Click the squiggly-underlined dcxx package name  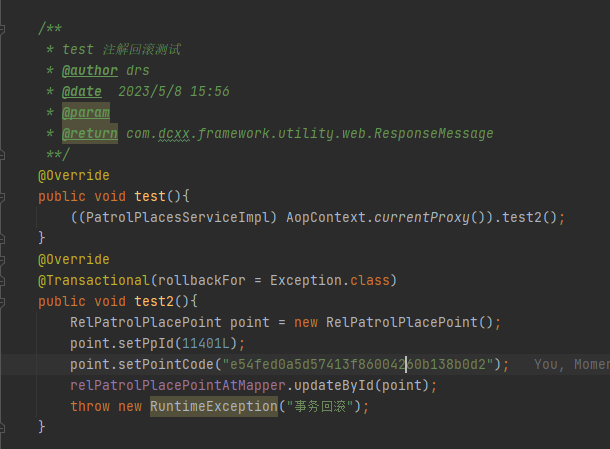(x=174, y=134)
